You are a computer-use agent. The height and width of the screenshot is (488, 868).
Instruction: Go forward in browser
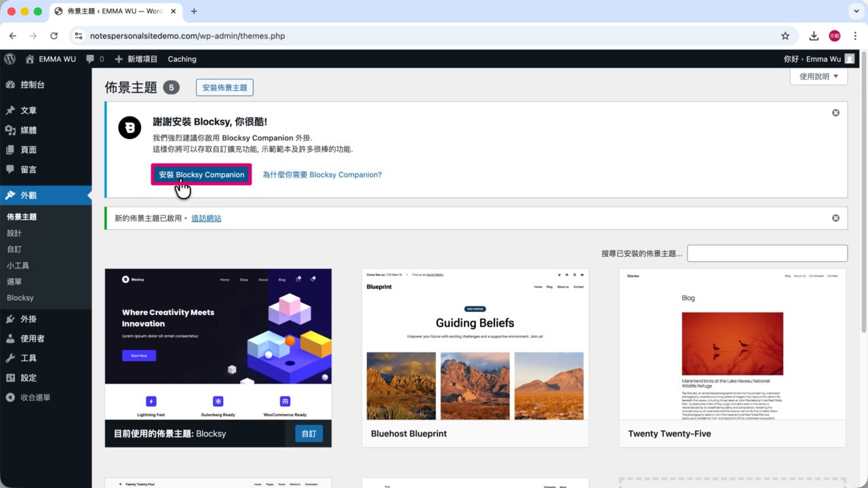click(x=33, y=36)
